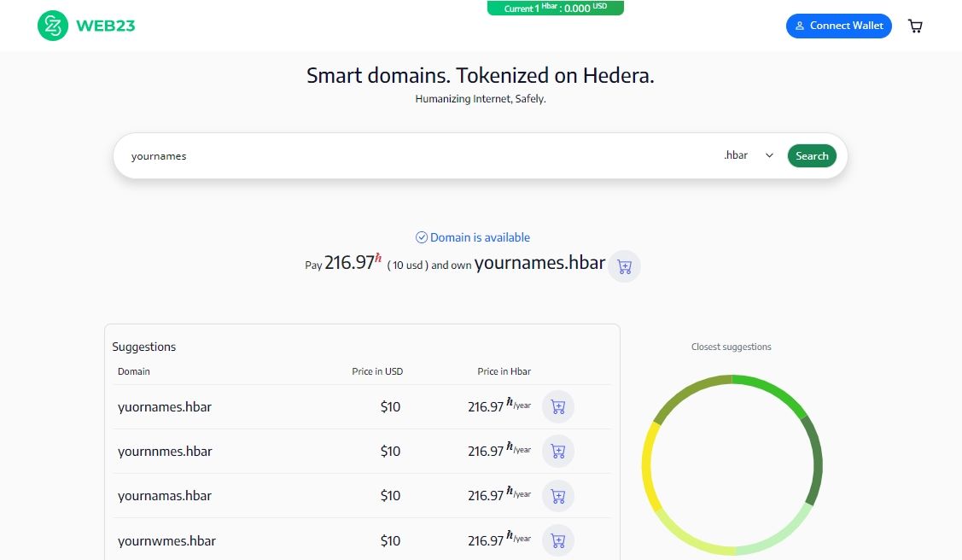
Task: Click the Domain is available message
Action: click(480, 237)
